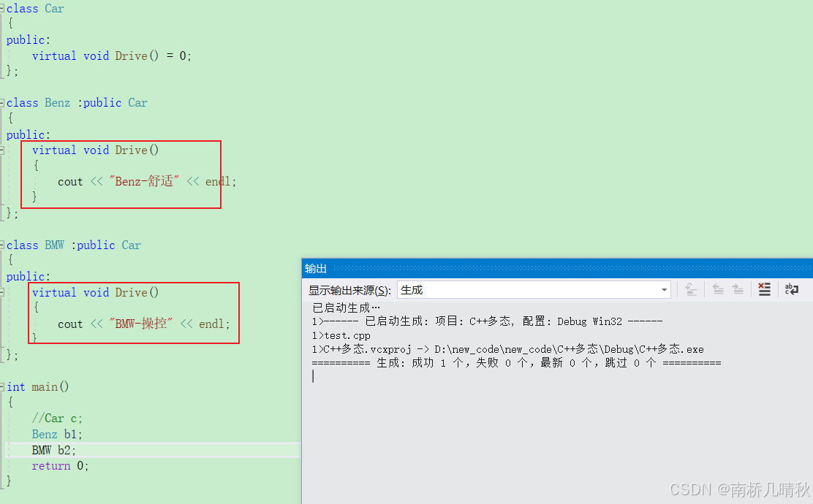Click the pure virtual 'Drive() = 0;' line

point(111,56)
